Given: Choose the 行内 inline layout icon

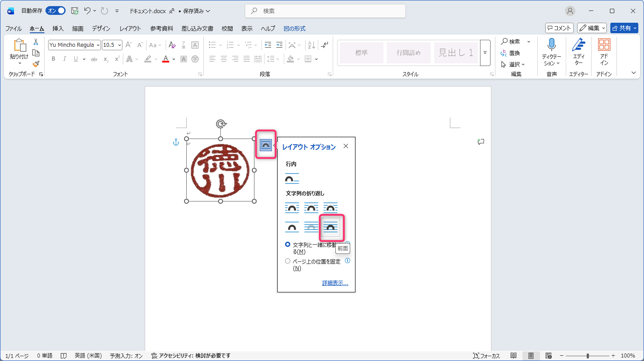Looking at the screenshot, I should (292, 179).
